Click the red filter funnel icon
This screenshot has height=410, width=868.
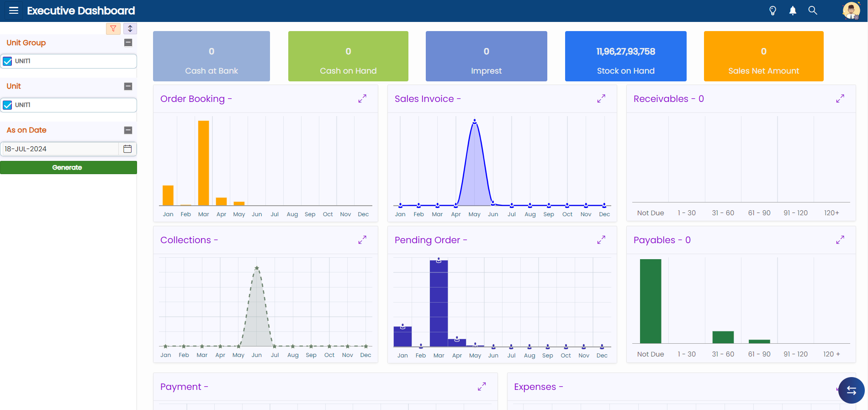tap(113, 29)
